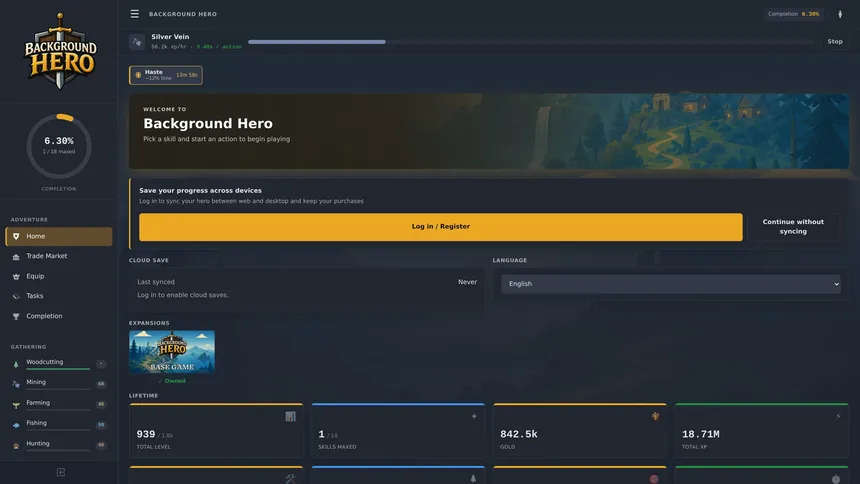Screen dimensions: 860x484
Task: Select the Fishing skill
Action: tap(59, 425)
